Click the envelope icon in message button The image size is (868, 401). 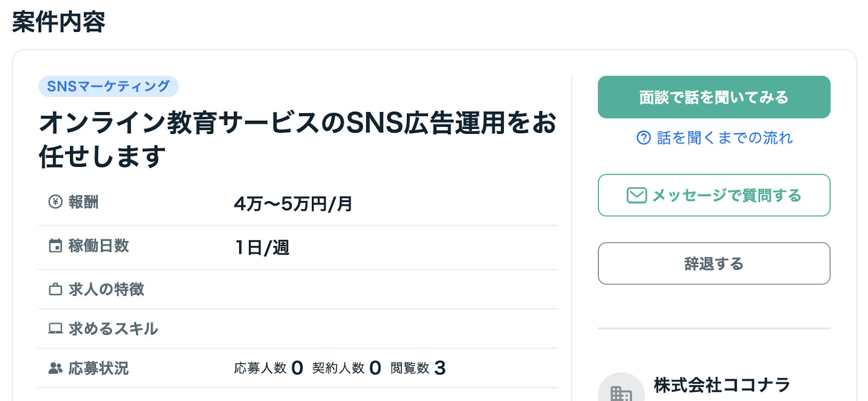(x=636, y=195)
